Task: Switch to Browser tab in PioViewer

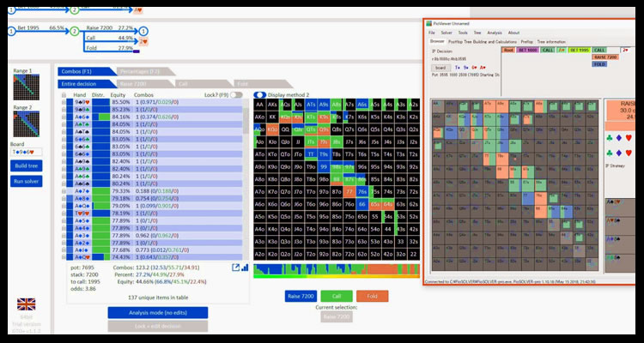Action: point(437,41)
